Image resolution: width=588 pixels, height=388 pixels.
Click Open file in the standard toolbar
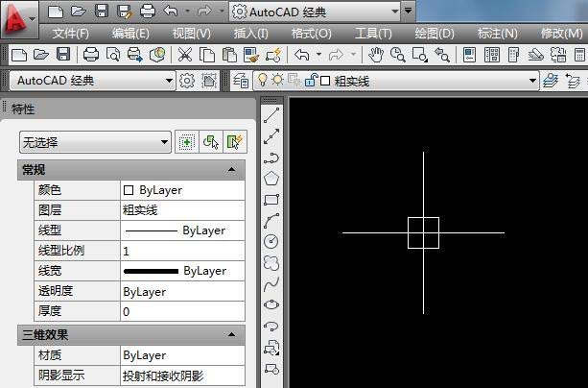click(x=41, y=55)
